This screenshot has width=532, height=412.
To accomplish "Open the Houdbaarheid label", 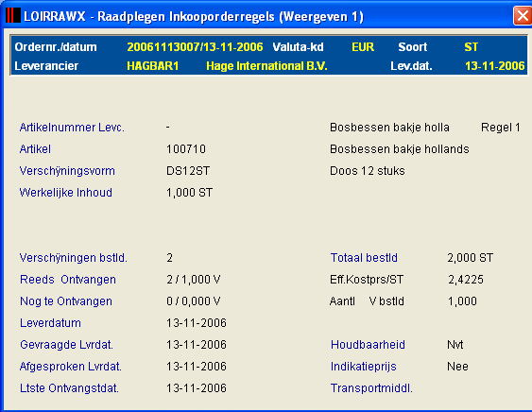I will pos(368,345).
